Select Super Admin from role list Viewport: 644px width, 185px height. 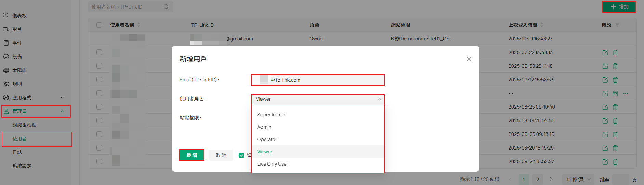point(271,115)
